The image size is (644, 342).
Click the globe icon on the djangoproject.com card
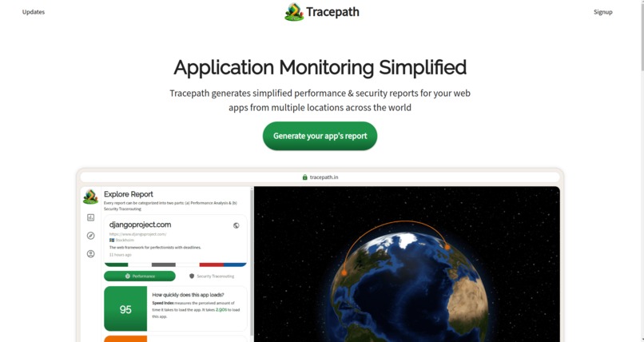point(237,225)
